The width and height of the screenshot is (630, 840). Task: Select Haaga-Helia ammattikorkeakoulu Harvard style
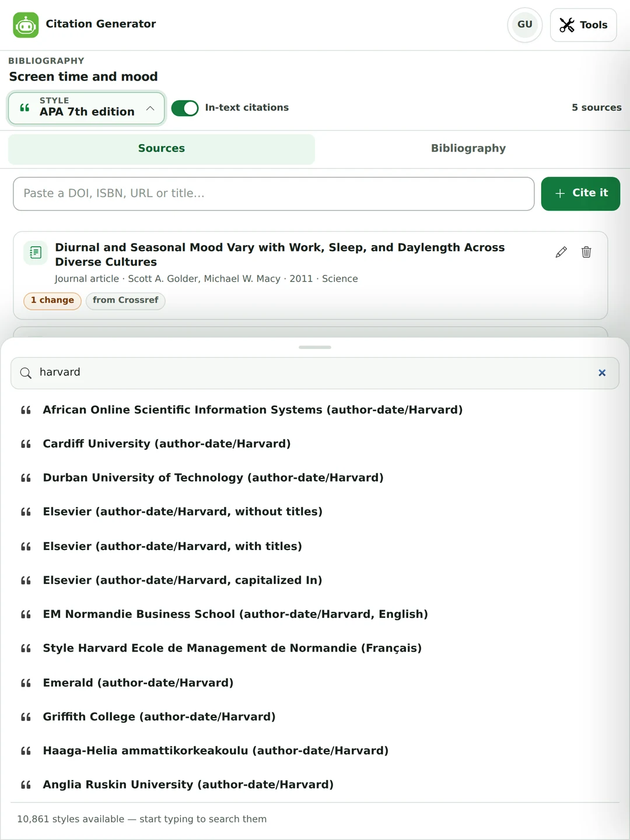point(315,751)
